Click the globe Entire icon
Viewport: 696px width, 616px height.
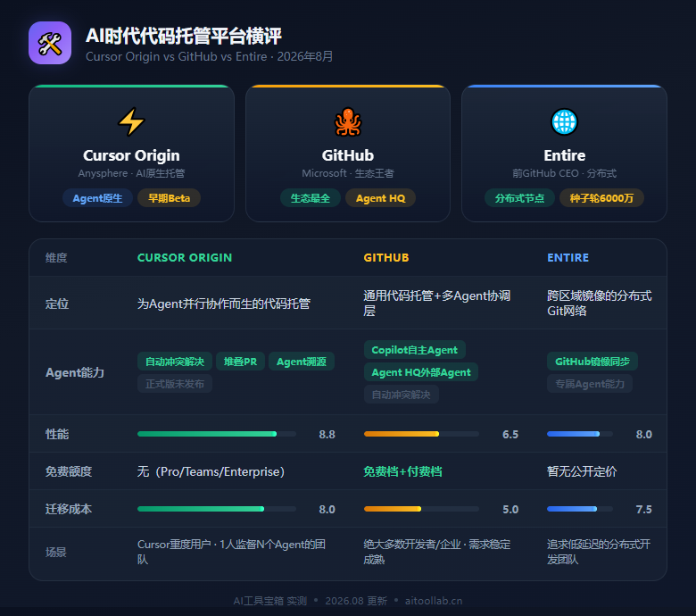click(x=564, y=121)
